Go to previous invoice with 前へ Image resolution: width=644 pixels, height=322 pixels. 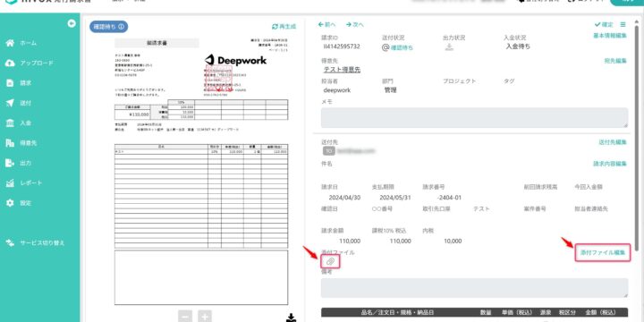click(327, 25)
